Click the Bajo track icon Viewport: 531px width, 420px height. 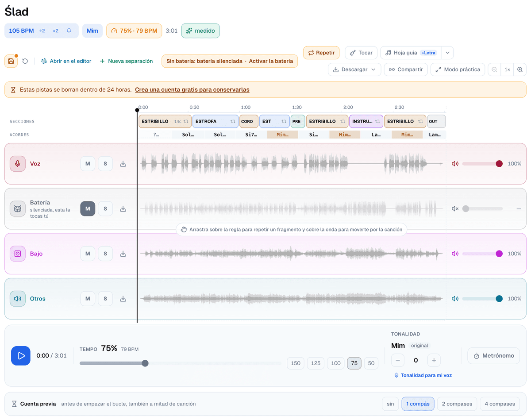[18, 254]
